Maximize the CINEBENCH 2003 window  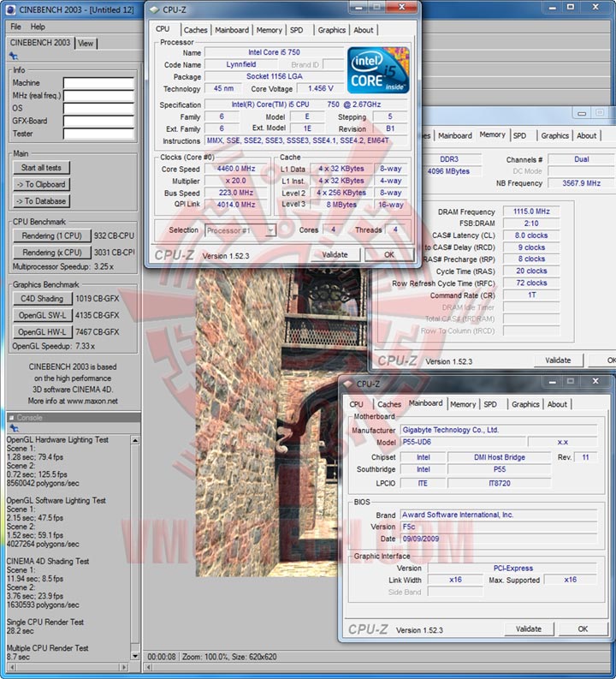point(571,8)
